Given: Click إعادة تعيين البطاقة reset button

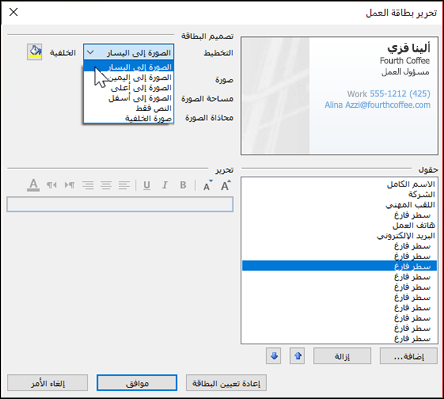Looking at the screenshot, I should [226, 383].
